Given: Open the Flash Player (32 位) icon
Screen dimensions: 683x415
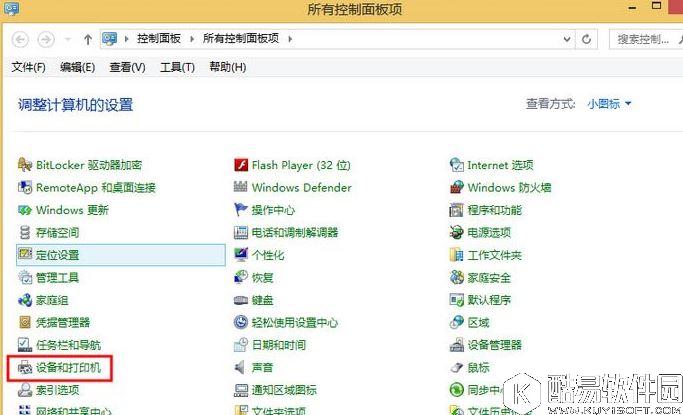Looking at the screenshot, I should click(x=241, y=165).
